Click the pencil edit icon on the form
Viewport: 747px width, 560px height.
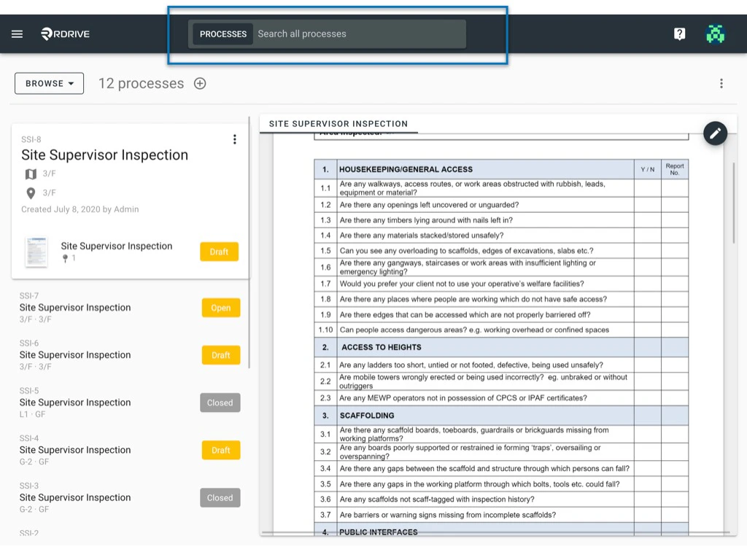(715, 133)
